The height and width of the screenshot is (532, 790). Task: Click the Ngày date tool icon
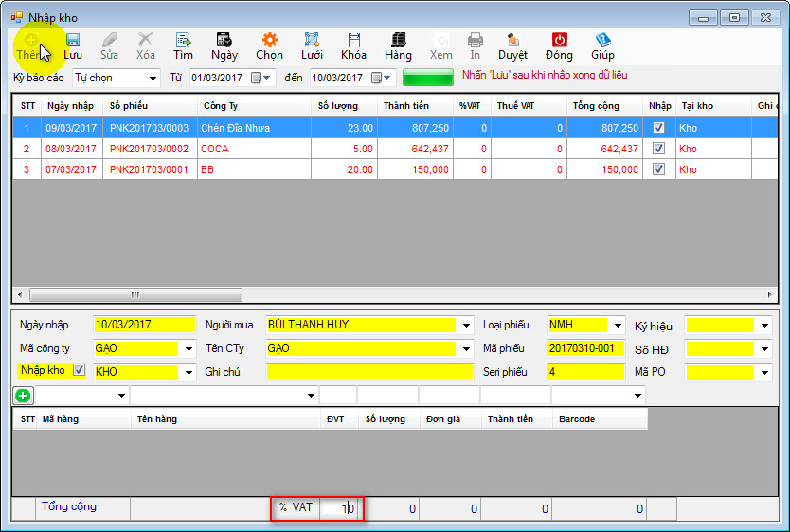point(224,40)
